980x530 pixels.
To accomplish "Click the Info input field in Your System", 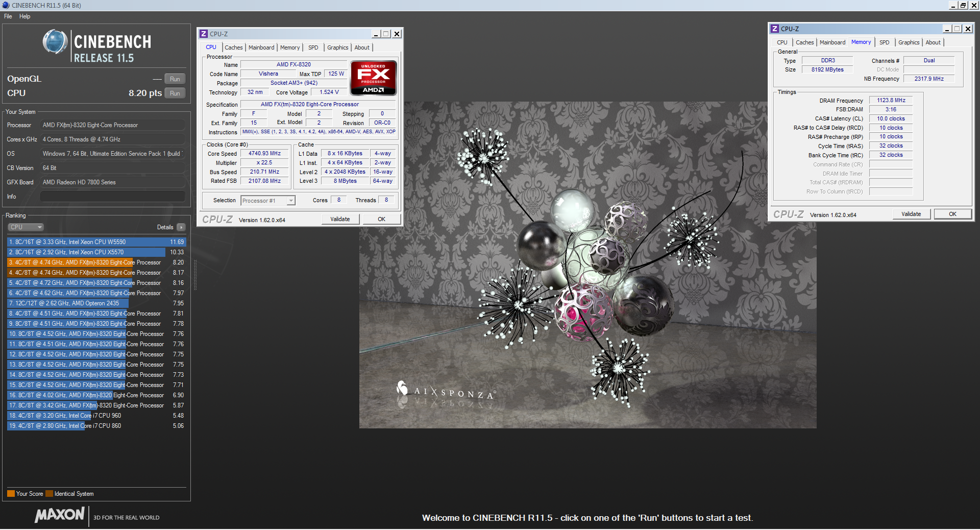I will [113, 197].
